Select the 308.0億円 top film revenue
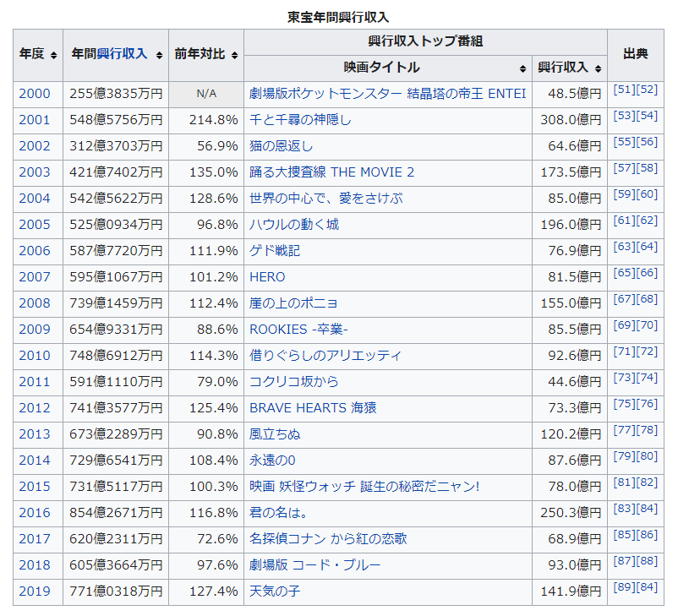 (570, 120)
